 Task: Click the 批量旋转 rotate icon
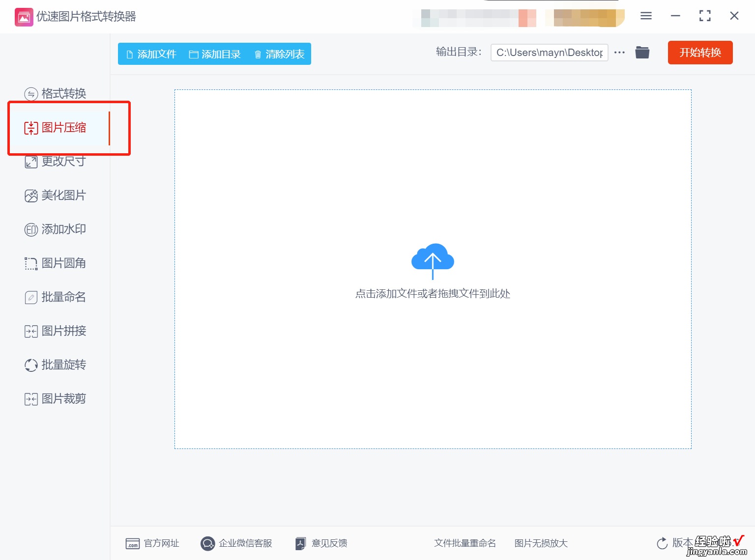tap(31, 365)
